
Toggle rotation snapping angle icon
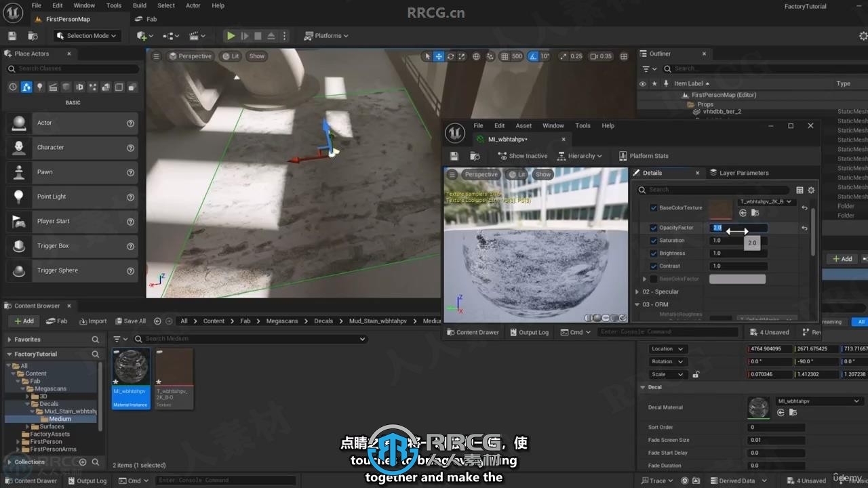(x=533, y=56)
